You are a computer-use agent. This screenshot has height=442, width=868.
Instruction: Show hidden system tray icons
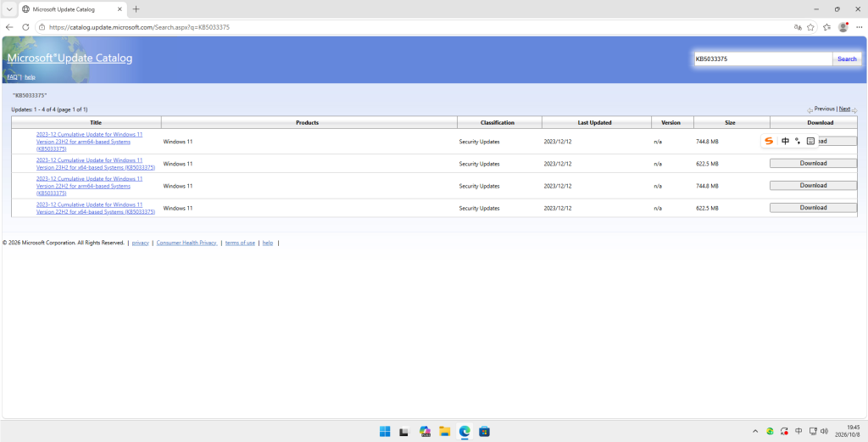tap(755, 432)
